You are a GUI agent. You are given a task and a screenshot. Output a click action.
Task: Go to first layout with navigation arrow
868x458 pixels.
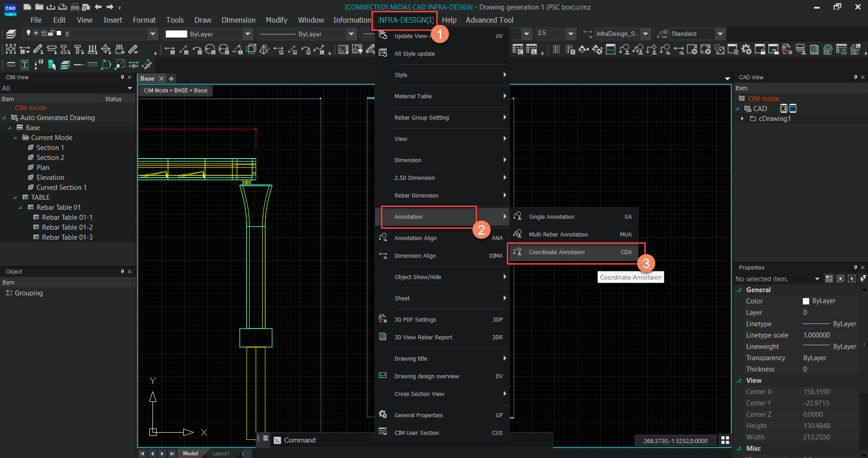point(142,453)
